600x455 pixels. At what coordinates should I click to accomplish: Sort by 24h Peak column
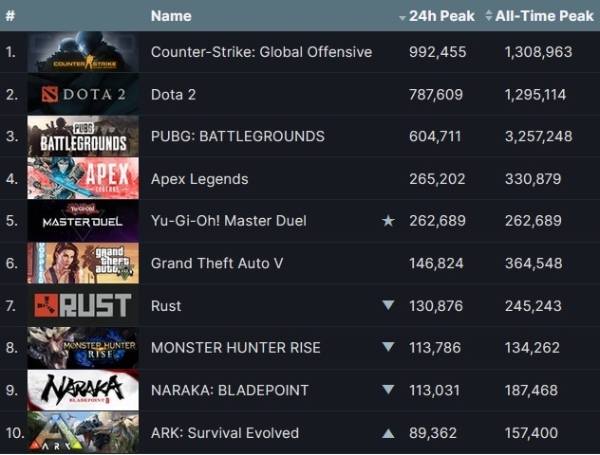click(438, 16)
